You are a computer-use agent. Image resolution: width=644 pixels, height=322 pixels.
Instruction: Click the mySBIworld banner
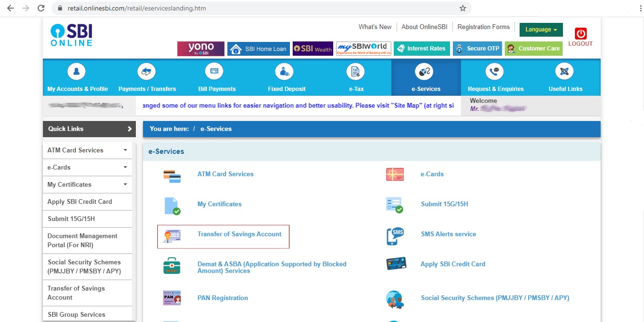pos(364,49)
